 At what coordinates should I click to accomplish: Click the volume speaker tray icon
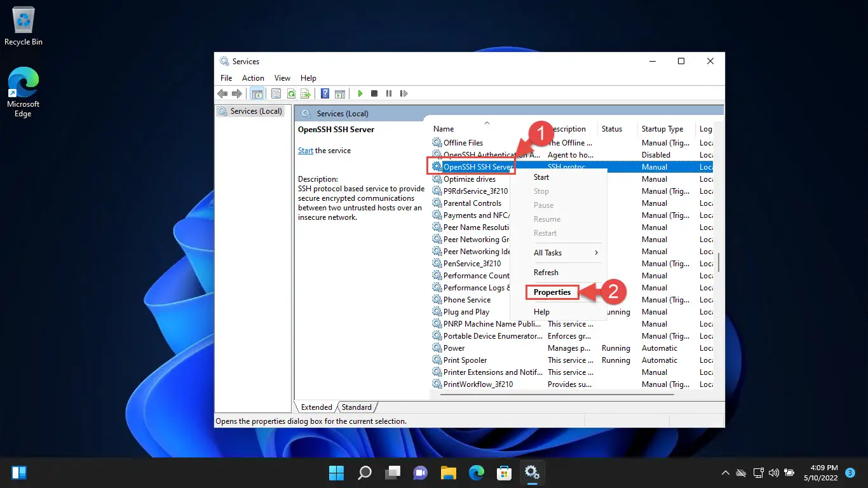tap(773, 473)
